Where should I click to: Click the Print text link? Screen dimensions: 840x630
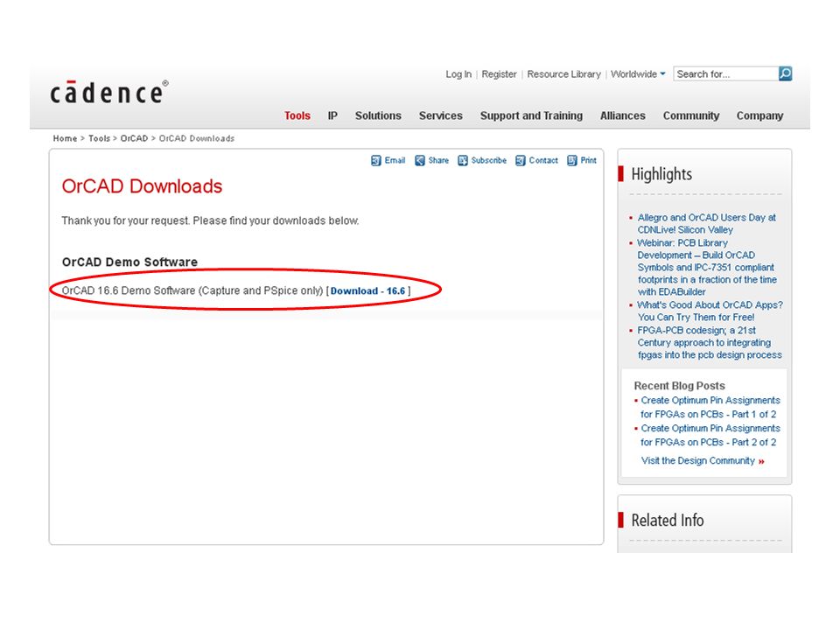click(x=588, y=160)
